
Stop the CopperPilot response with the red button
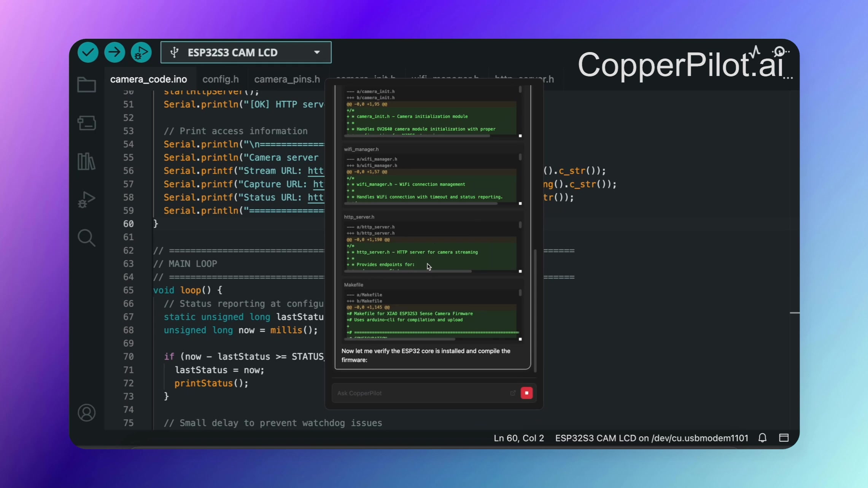[527, 393]
